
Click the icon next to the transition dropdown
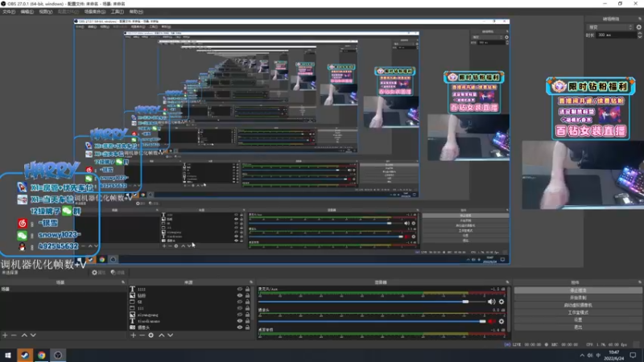639,27
